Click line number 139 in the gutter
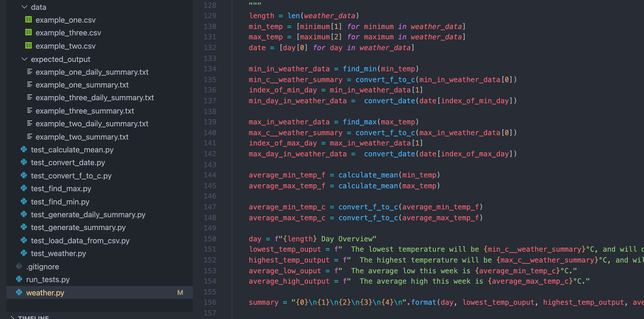 point(210,122)
